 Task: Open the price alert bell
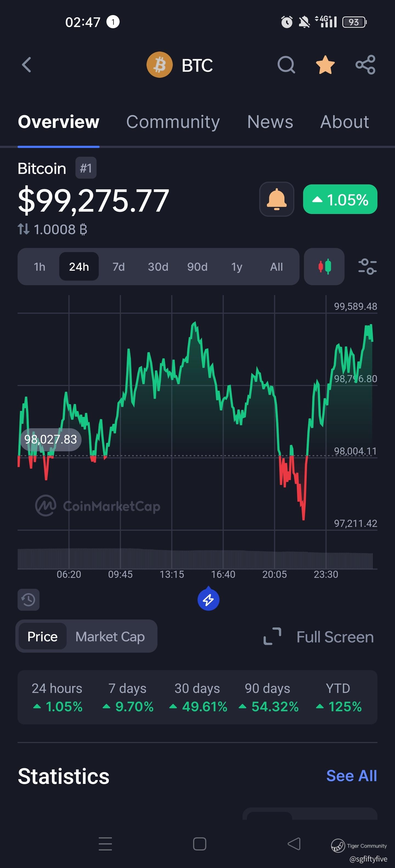tap(276, 199)
